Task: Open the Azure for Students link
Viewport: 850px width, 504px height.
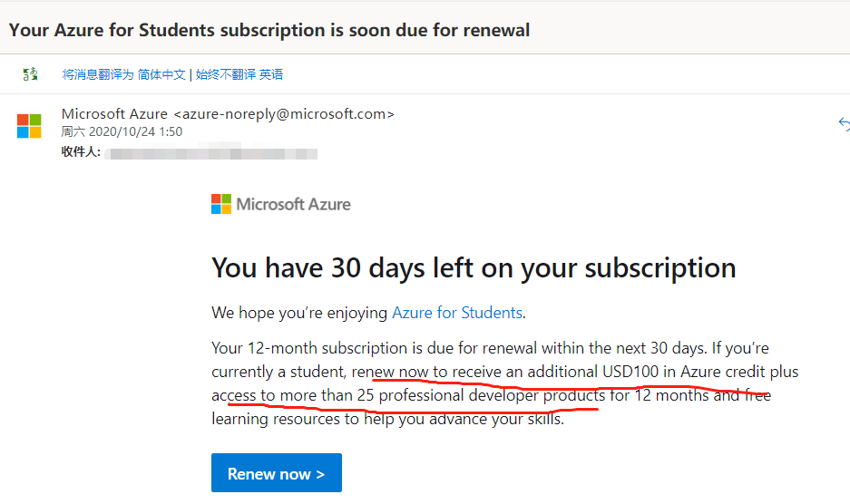Action: 456,313
